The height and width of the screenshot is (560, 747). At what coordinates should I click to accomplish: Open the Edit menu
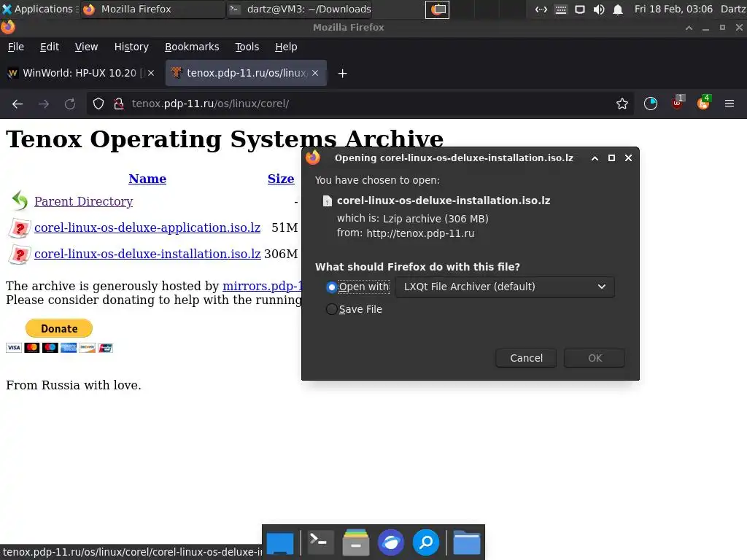(x=50, y=47)
